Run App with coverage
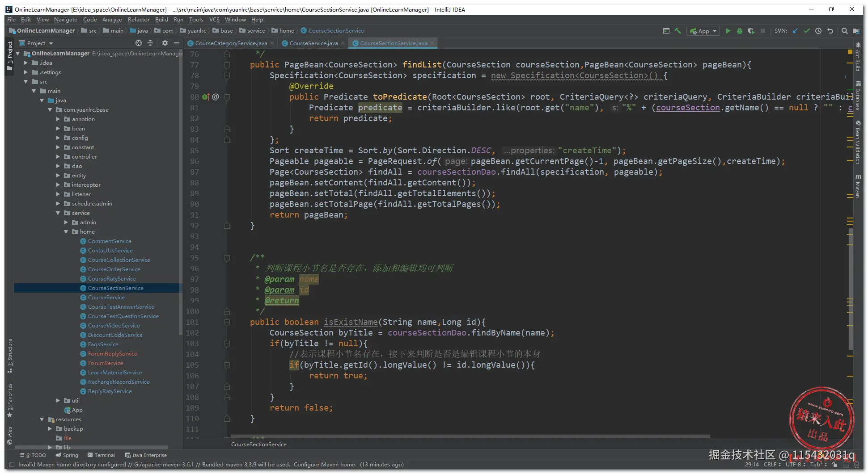This screenshot has width=868, height=474. coord(751,31)
